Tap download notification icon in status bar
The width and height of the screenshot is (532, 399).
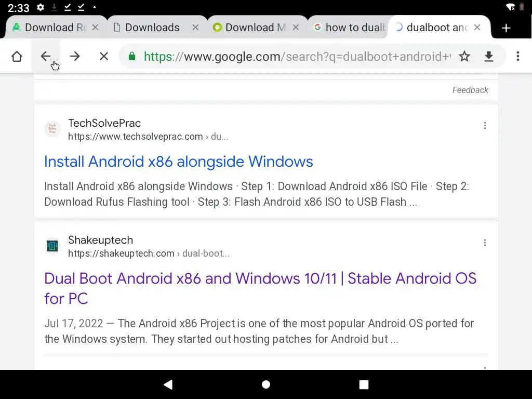54,7
